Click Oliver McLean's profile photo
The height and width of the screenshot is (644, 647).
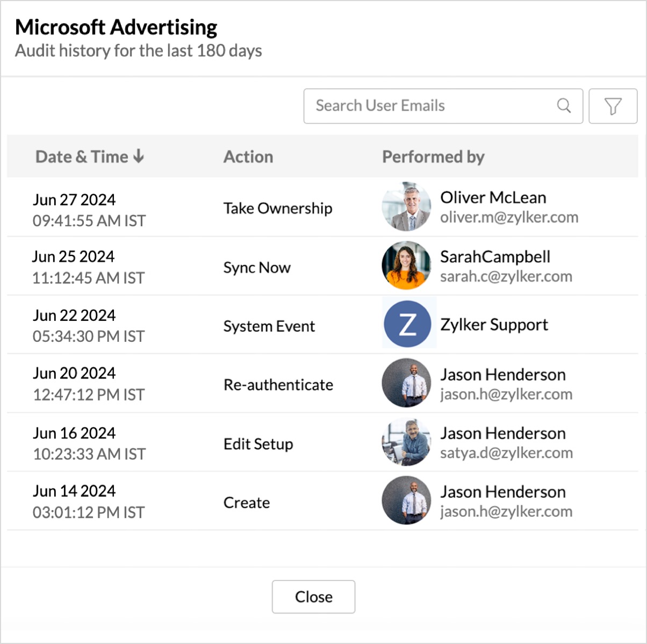tap(406, 207)
